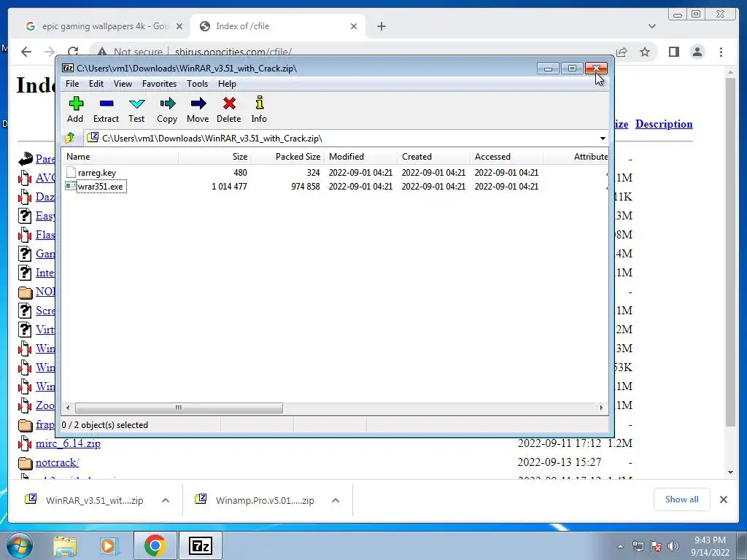Viewport: 747px width, 560px height.
Task: Show hidden system tray icons
Action: pyautogui.click(x=620, y=546)
